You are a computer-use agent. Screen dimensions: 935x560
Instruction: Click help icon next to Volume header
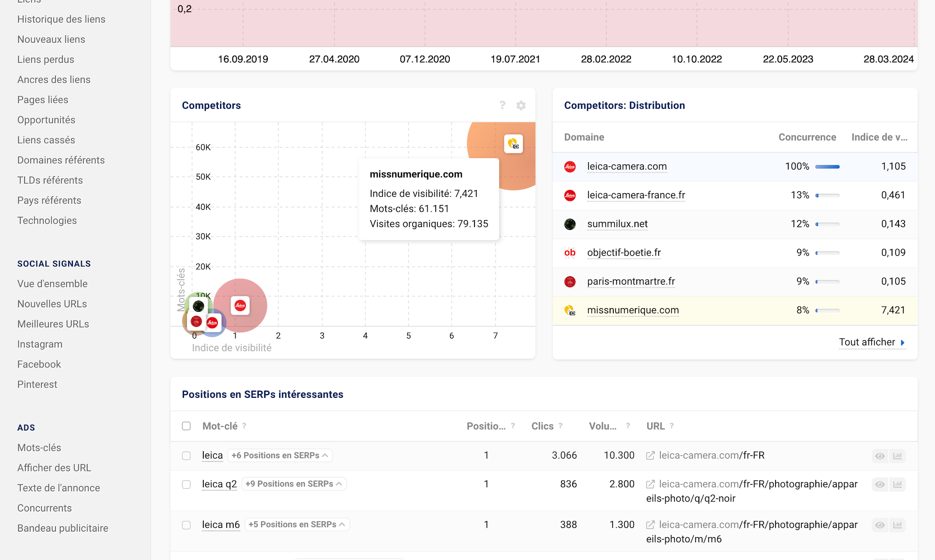click(628, 426)
